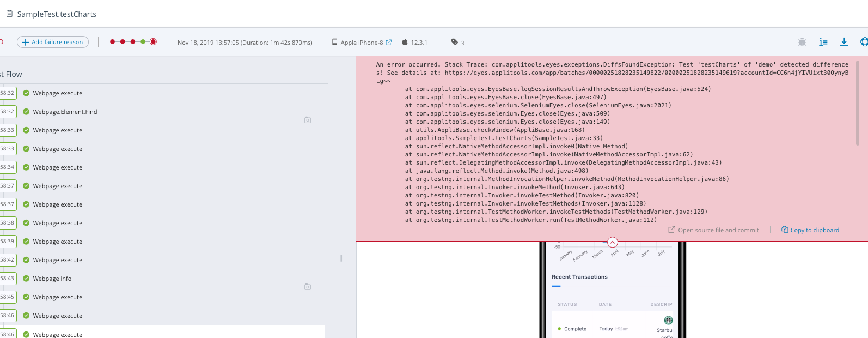Screen dimensions: 868x338
Task: Select the green dot in run history
Action: pyautogui.click(x=143, y=41)
